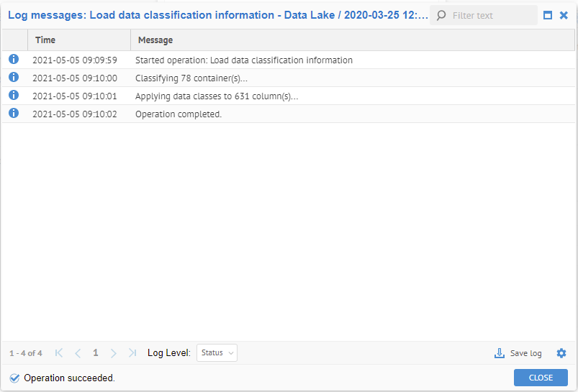The width and height of the screenshot is (578, 392).
Task: Click info icon beside Operation completed row
Action: 14,114
